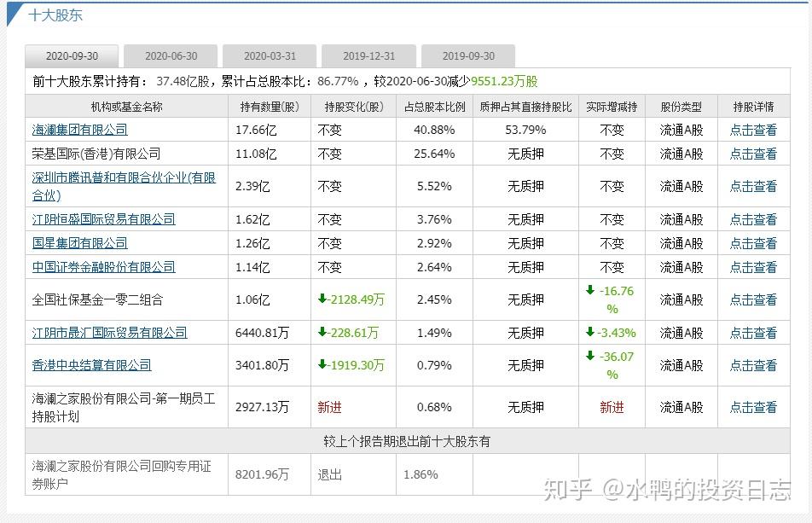
Task: Click the 0.68% ratio cell
Action: [434, 408]
